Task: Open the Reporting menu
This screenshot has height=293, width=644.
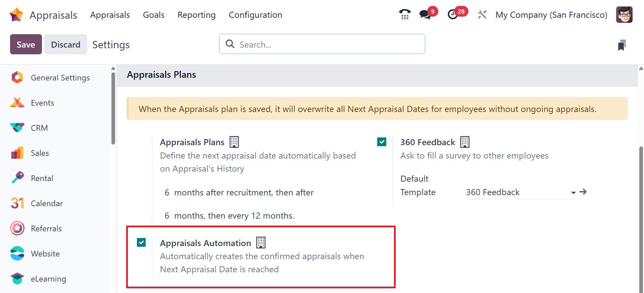Action: pos(196,15)
